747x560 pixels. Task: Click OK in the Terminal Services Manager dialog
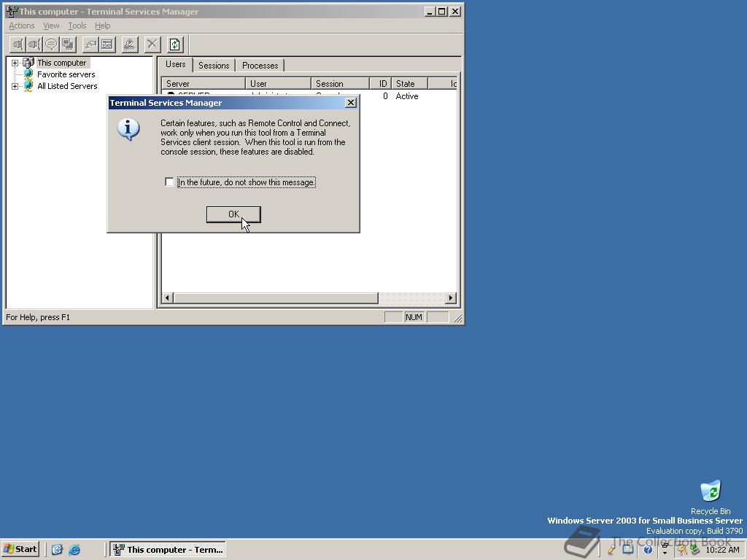coord(233,214)
